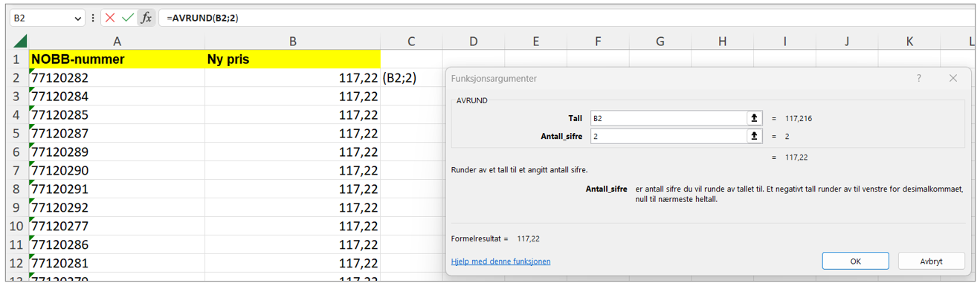Collapse dialog using the Tall range selector arrow
This screenshot has width=980, height=286.
[x=755, y=118]
